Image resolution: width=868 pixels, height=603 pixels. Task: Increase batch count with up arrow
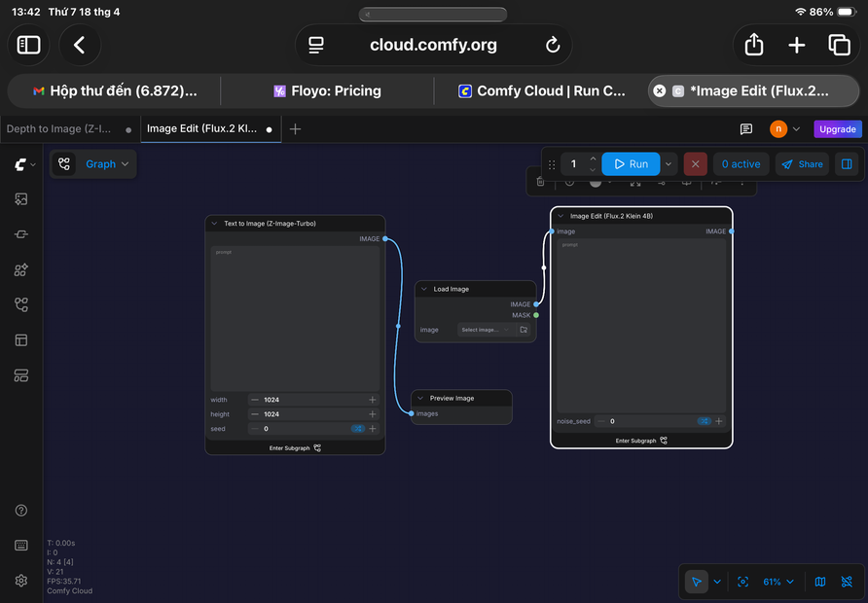click(593, 159)
